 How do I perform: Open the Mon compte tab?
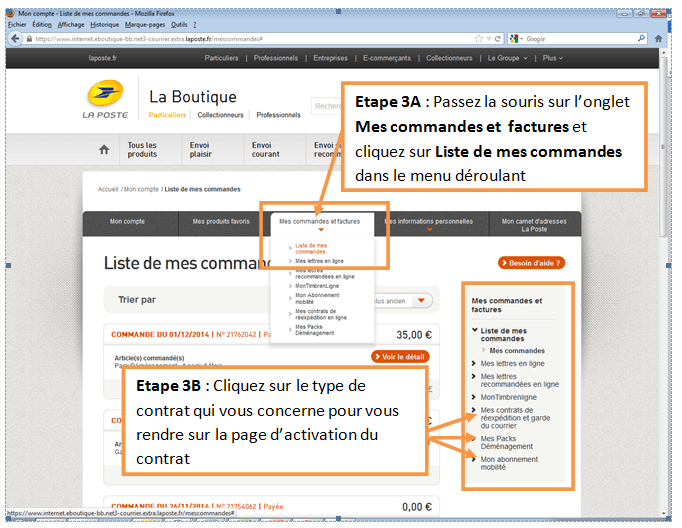click(x=127, y=221)
